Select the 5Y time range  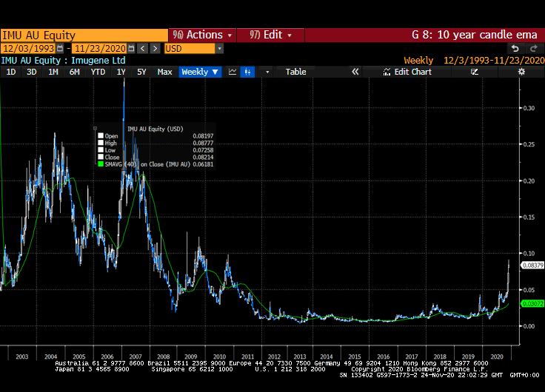141,72
